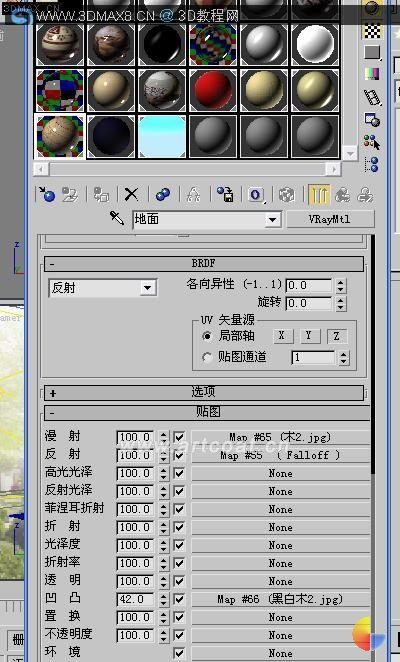Image resolution: width=400 pixels, height=662 pixels.
Task: Select 贴图通道 radio button
Action: pyautogui.click(x=207, y=358)
